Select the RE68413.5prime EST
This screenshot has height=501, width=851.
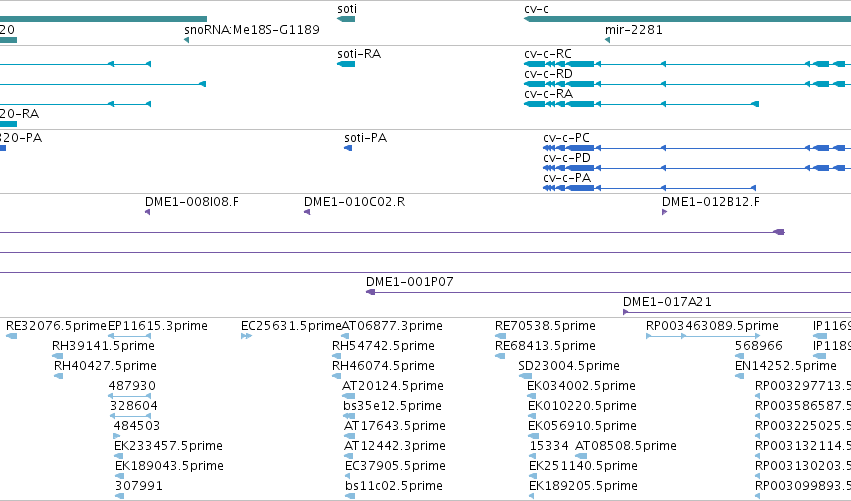coord(500,357)
